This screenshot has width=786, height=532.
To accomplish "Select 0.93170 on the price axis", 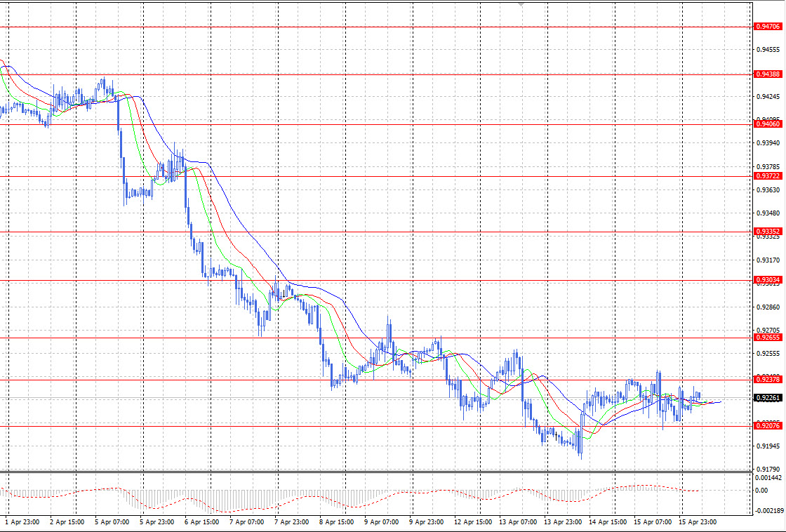I will coord(768,260).
